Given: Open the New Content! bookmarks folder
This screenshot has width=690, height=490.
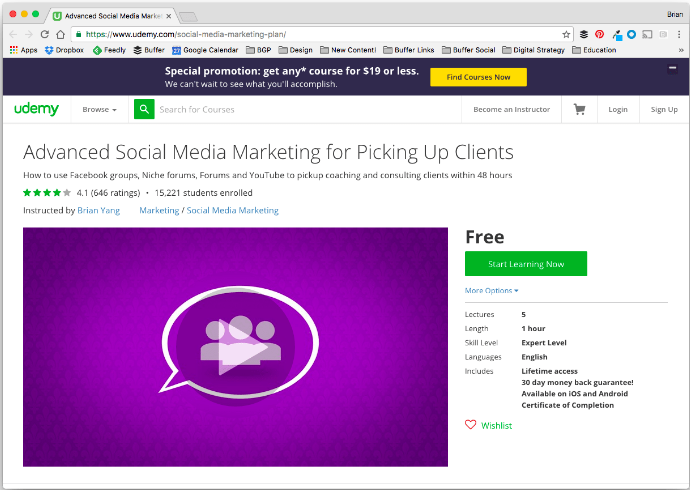Looking at the screenshot, I should [x=348, y=50].
